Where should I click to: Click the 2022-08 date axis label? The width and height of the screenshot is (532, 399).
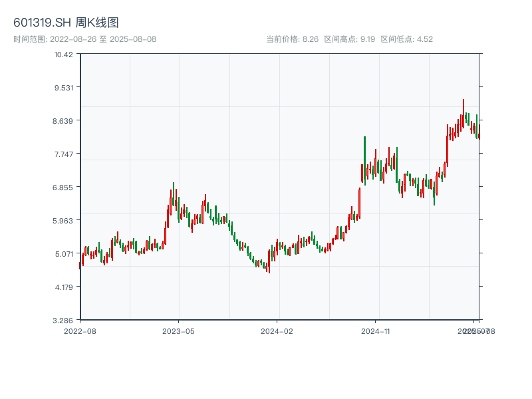click(80, 331)
